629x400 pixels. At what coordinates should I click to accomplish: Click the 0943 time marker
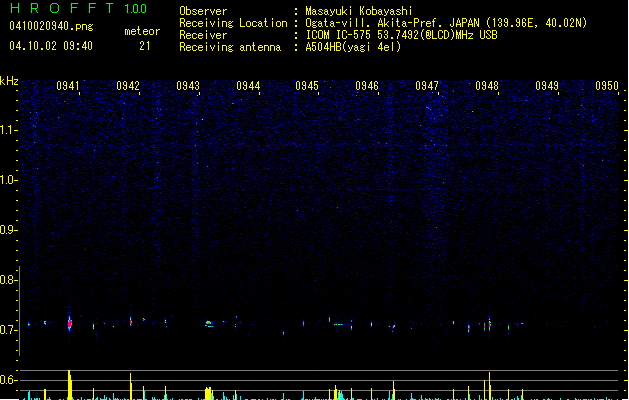[x=188, y=86]
